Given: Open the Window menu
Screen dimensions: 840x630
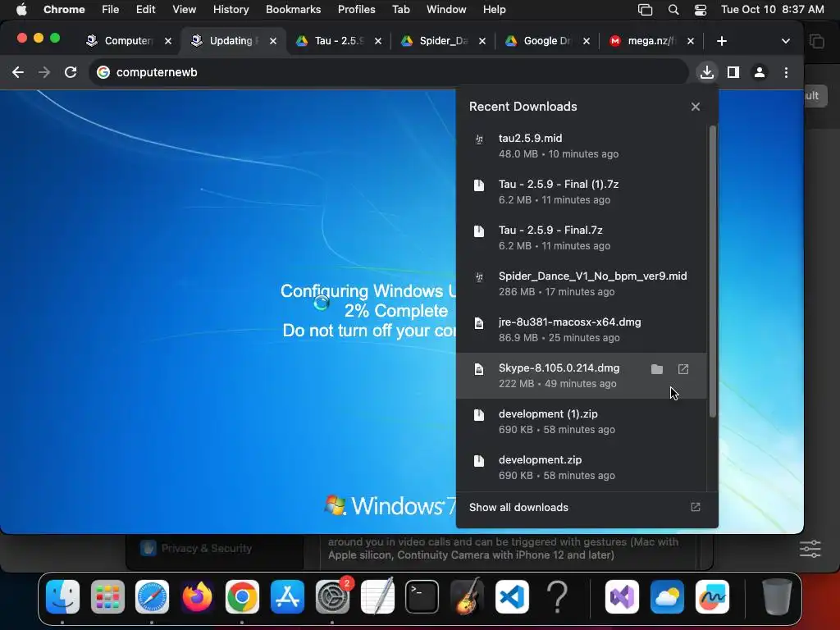Looking at the screenshot, I should (446, 10).
